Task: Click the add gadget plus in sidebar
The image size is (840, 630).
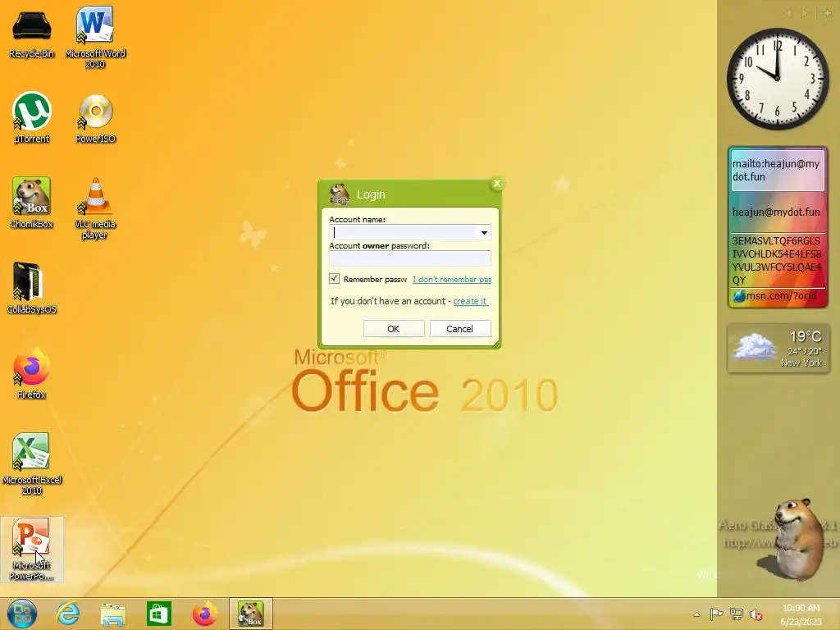Action: tap(827, 13)
